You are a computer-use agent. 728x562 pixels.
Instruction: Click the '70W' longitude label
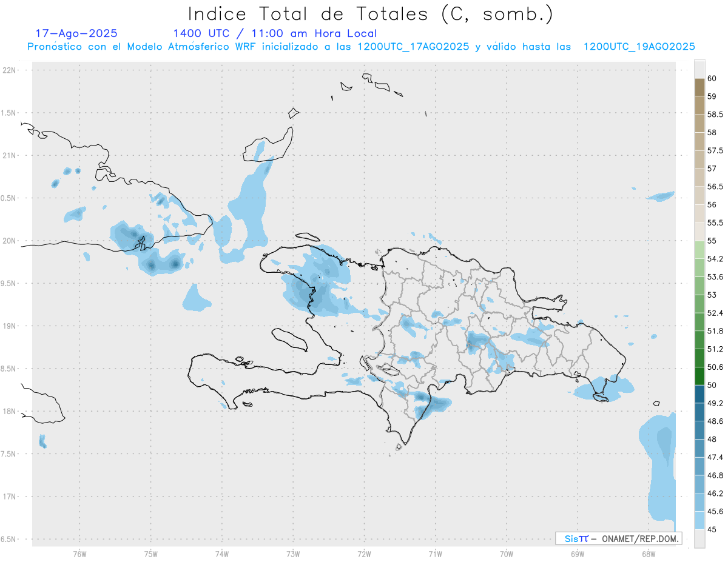coord(507,554)
